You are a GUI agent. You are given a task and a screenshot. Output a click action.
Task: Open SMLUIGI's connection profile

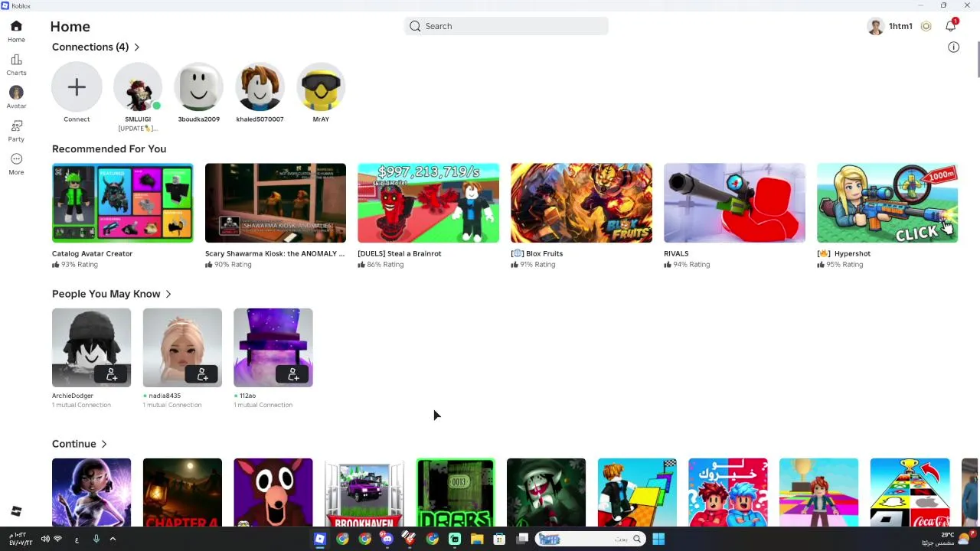click(138, 87)
